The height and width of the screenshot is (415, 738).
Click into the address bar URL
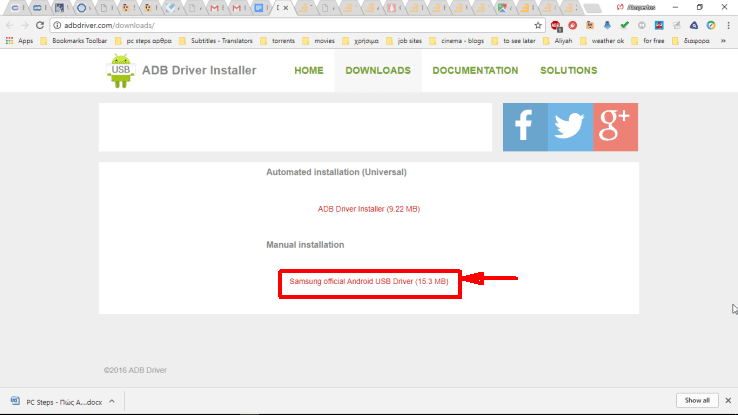[109, 25]
